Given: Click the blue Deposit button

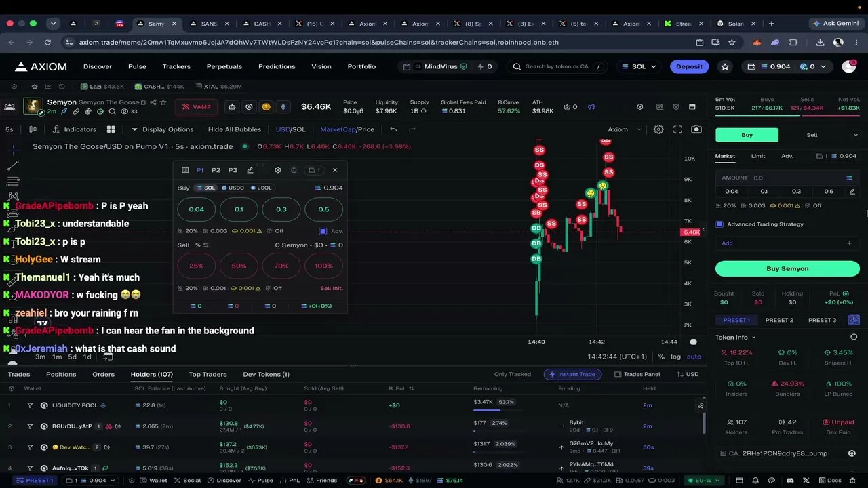Looking at the screenshot, I should point(690,66).
